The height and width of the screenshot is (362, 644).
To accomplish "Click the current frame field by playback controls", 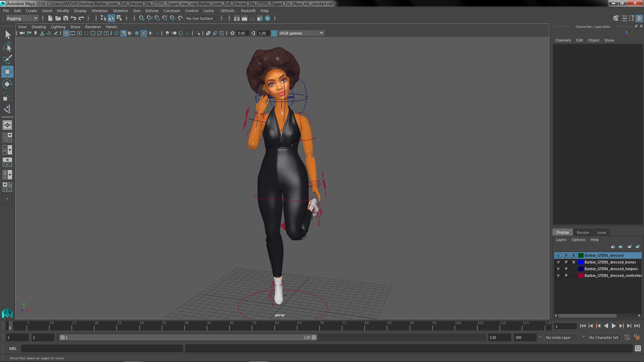I will (565, 326).
